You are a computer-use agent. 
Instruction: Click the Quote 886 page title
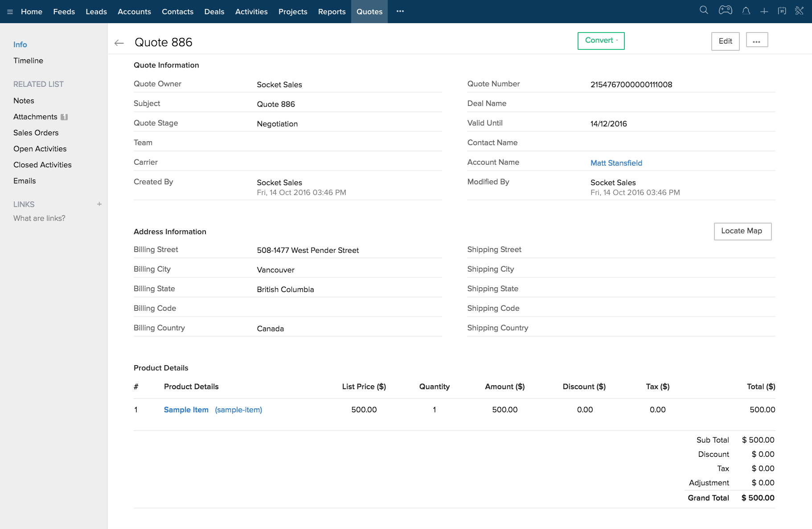[164, 42]
